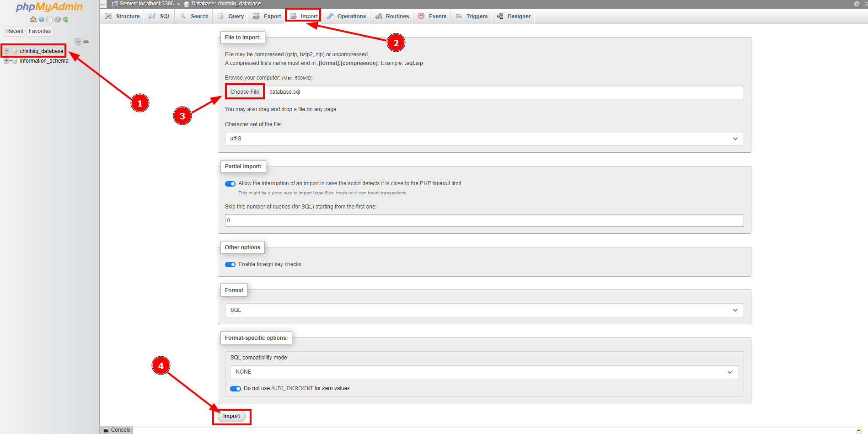Open the phpMyAdmin documentation help icon
Screen dimensions: 868x434
42,19
